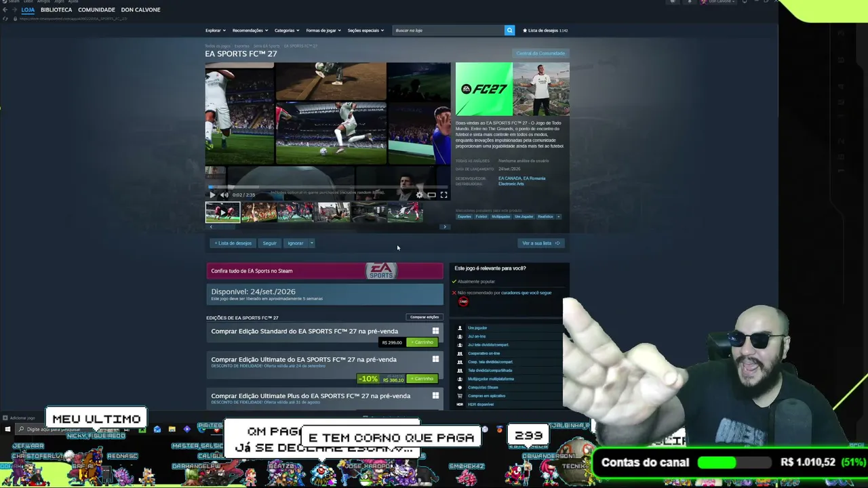Viewport: 868px width, 488px height.
Task: Open the Electronic Arts publisher link
Action: point(511,184)
